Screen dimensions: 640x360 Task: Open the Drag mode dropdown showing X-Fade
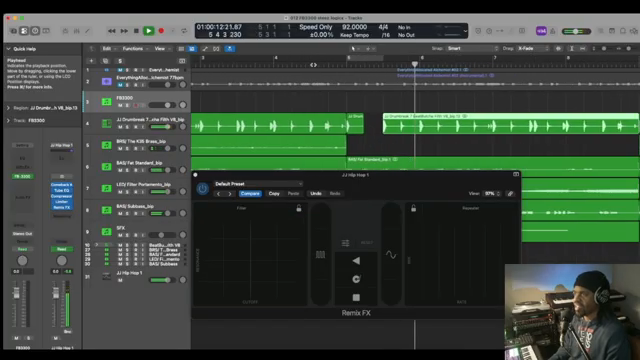533,49
